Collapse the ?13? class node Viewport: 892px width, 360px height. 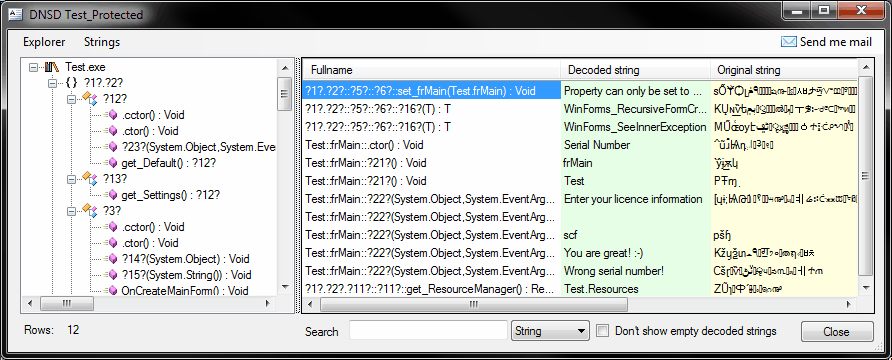tap(71, 179)
